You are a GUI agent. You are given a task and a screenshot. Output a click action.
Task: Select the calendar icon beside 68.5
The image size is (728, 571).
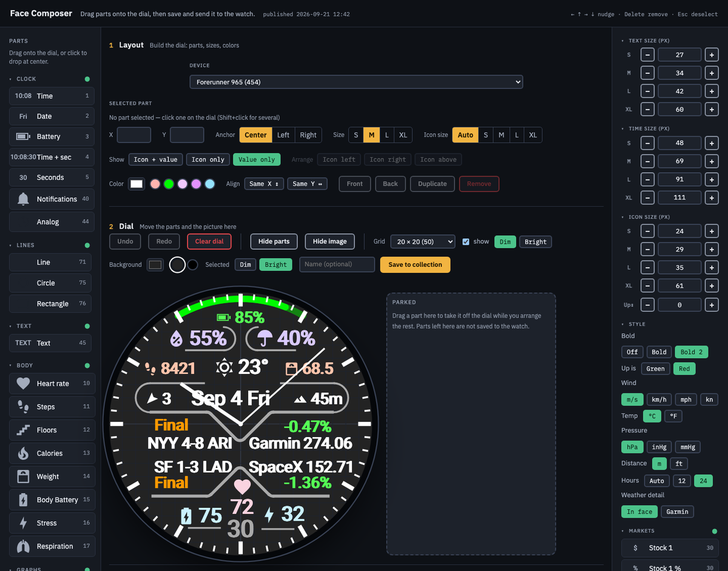coord(292,368)
